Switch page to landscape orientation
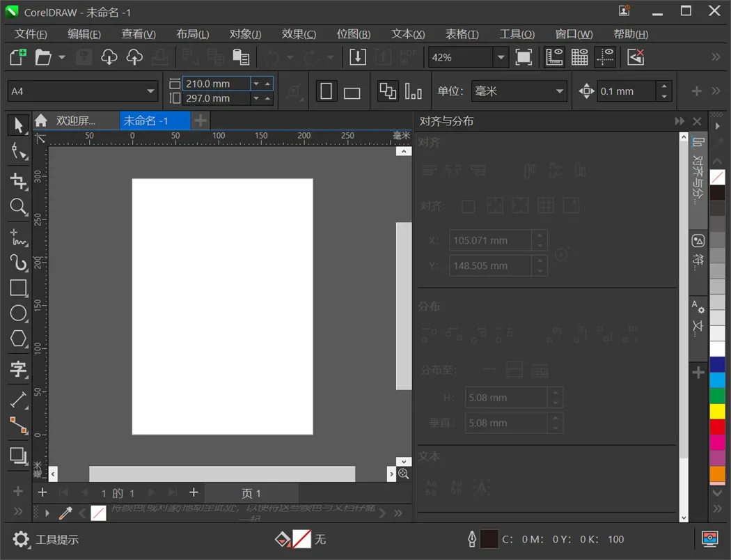Viewport: 731px width, 560px height. (x=352, y=92)
